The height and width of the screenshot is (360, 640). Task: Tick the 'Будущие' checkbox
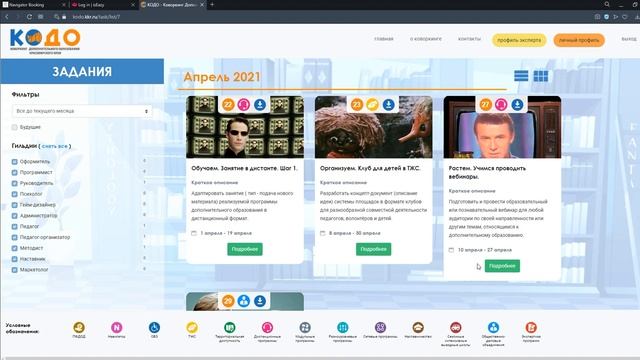15,127
